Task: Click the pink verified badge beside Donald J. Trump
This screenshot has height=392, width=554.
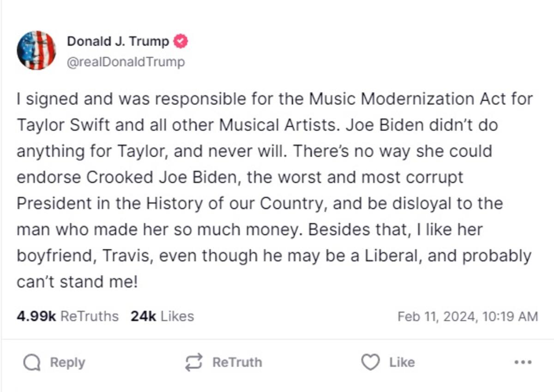Action: pyautogui.click(x=180, y=41)
